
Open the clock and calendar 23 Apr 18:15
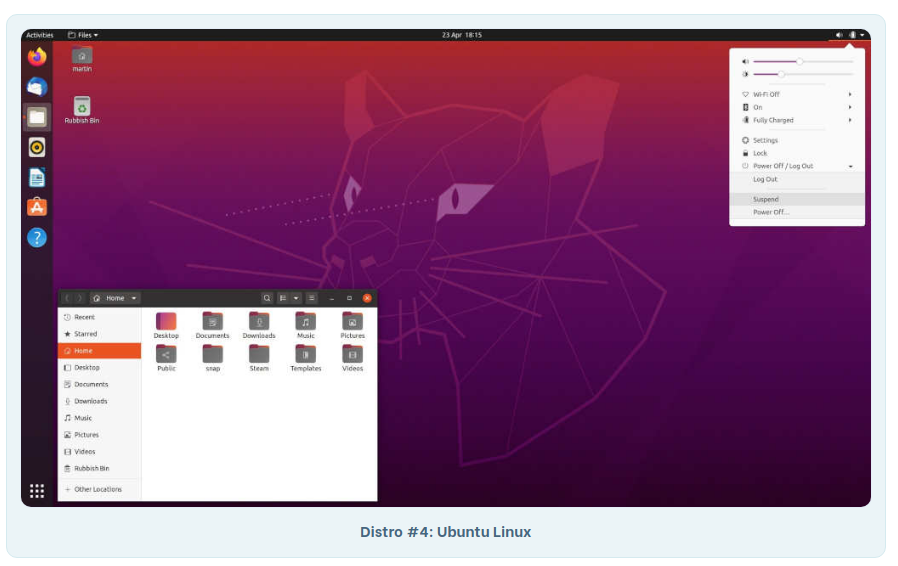point(462,35)
